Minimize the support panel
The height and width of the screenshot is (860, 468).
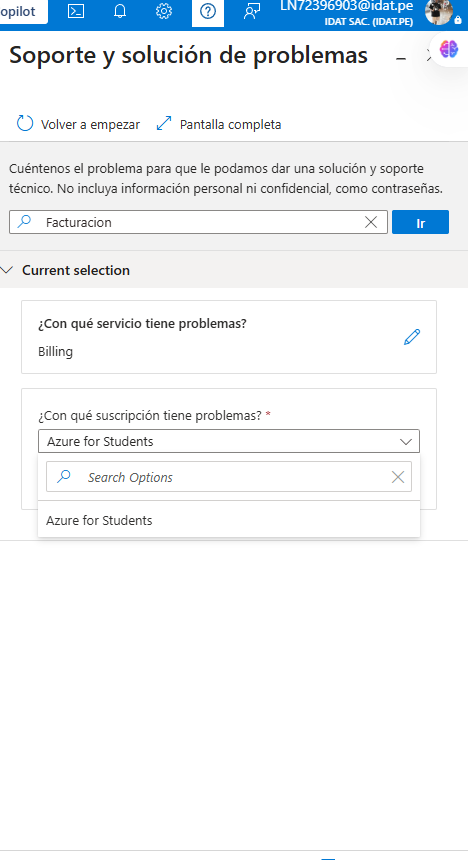(401, 58)
